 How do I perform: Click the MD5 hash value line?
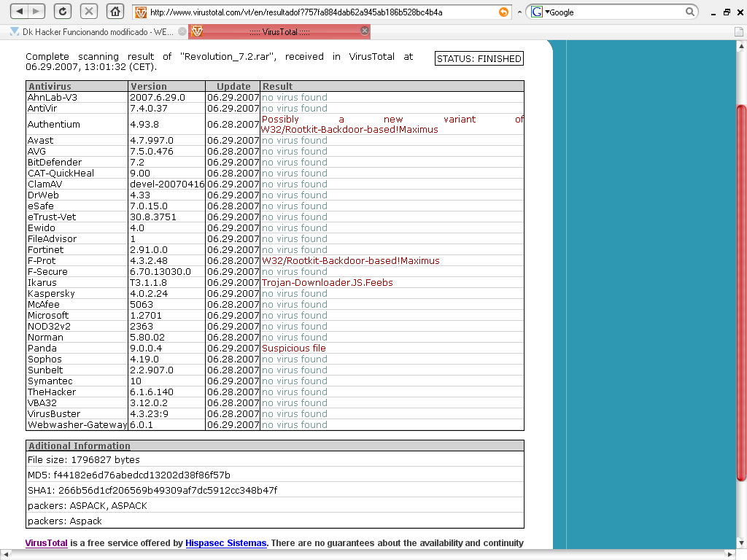129,475
